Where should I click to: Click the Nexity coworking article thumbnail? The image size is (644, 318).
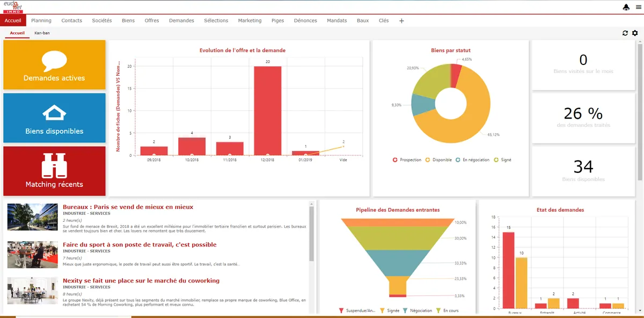click(x=32, y=291)
